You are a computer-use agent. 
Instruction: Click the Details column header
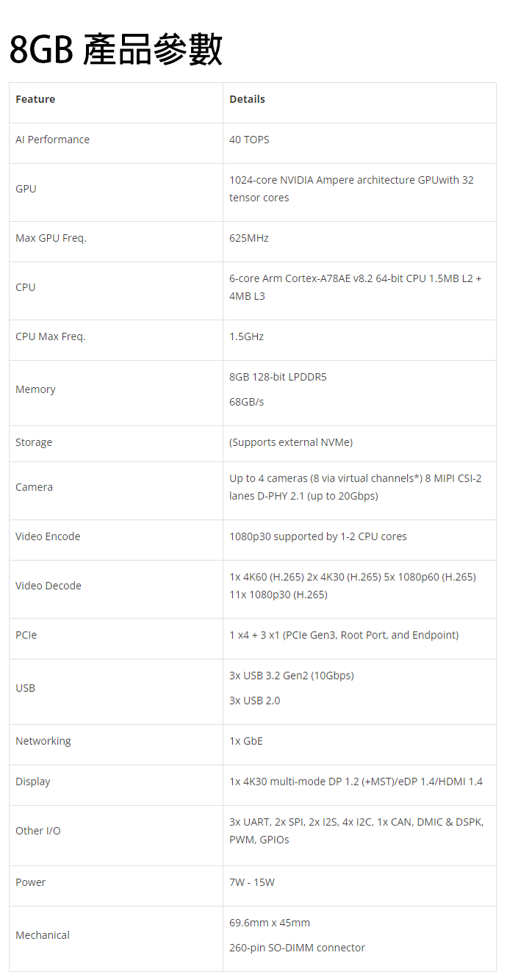[247, 99]
